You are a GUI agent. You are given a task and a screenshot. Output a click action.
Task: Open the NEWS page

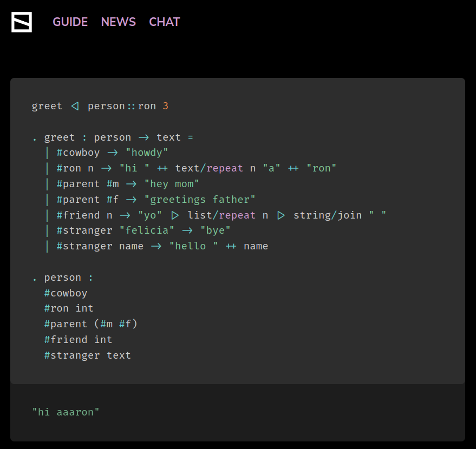(118, 22)
